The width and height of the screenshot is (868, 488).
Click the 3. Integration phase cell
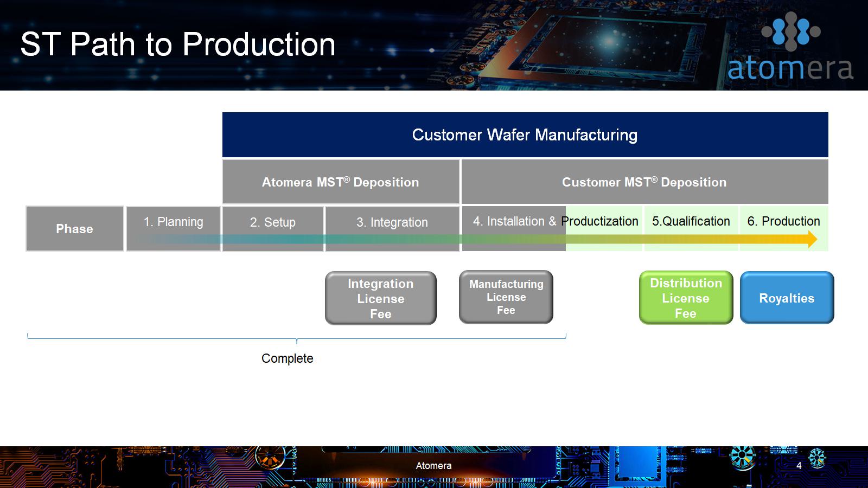[392, 222]
